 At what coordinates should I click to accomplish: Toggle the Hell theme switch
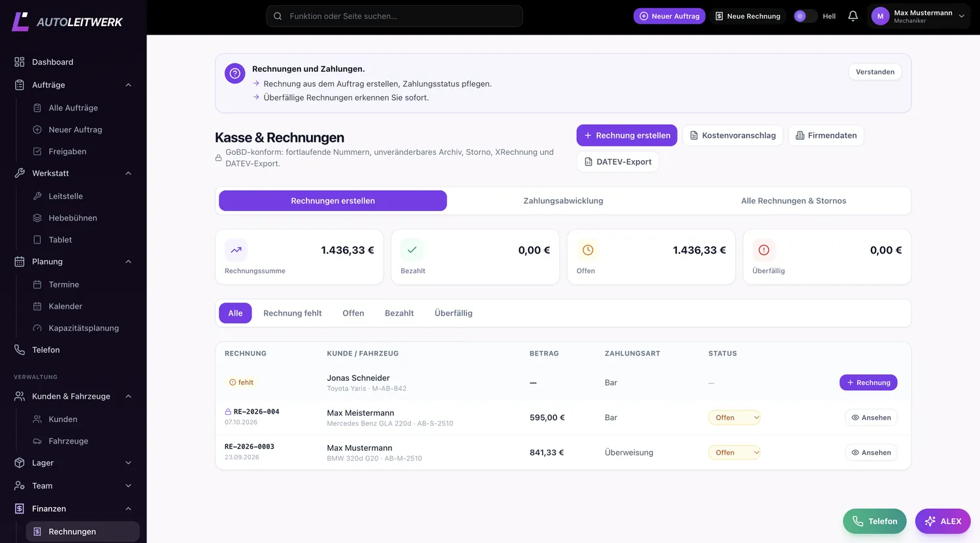806,16
